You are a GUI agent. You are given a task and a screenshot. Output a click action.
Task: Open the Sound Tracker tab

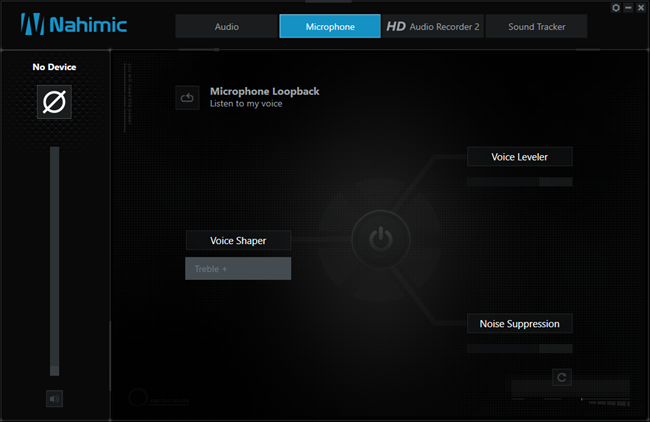tap(536, 27)
